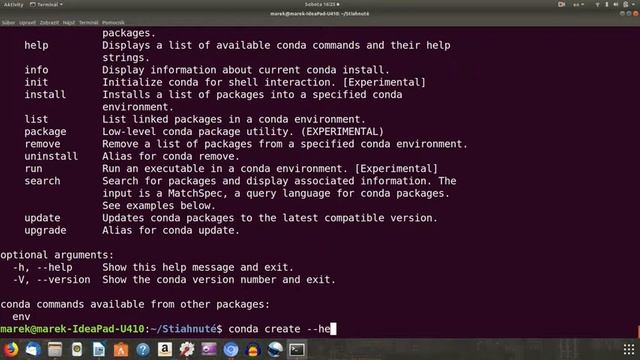
Task: Open the Terminal app menu in top bar
Action: pos(46,4)
